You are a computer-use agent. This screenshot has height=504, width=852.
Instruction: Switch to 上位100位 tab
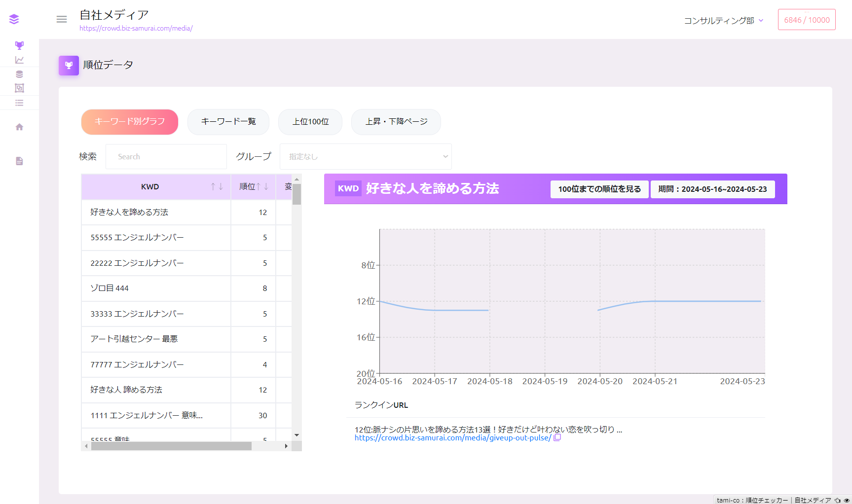[310, 122]
